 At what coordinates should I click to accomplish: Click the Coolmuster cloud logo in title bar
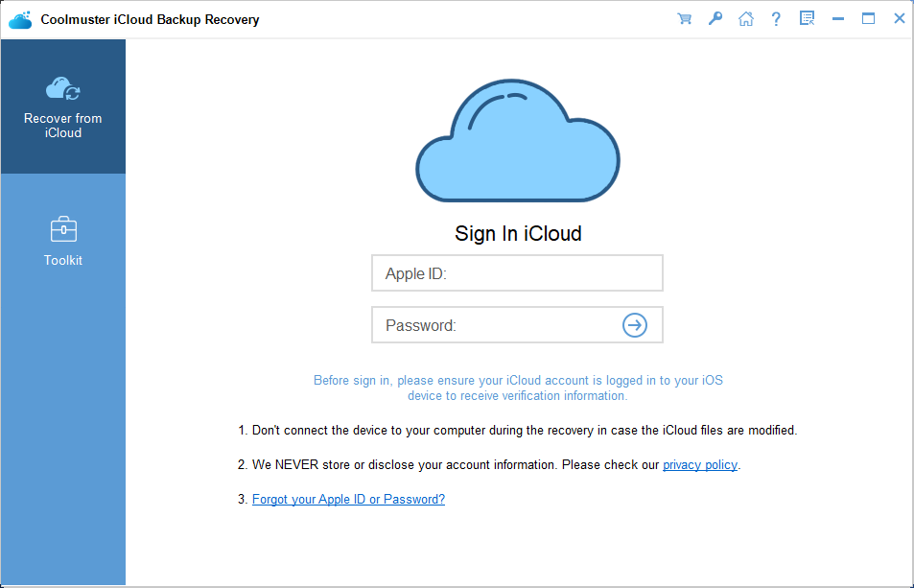pos(20,20)
